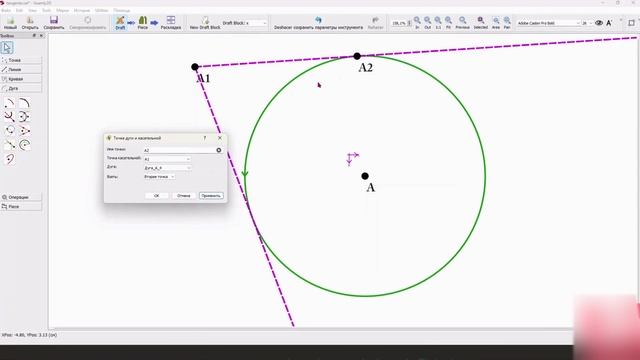The height and width of the screenshot is (360, 640).
Task: Select the arc by radius and angles tool
Action: click(x=10, y=103)
